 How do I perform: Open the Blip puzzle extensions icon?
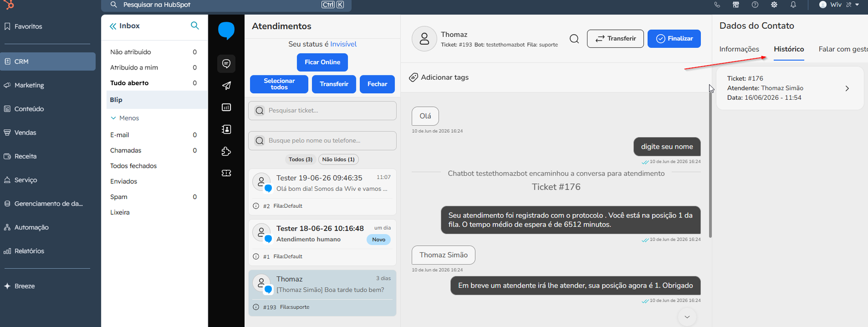(x=226, y=151)
